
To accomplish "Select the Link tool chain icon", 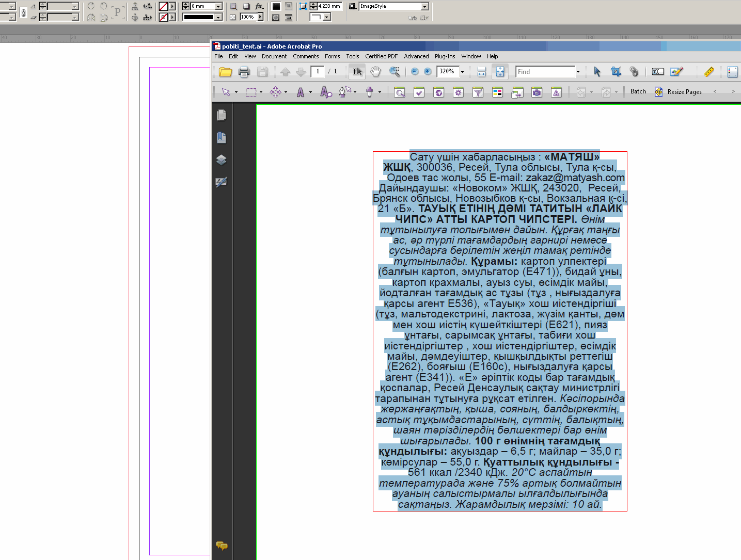I will [634, 72].
